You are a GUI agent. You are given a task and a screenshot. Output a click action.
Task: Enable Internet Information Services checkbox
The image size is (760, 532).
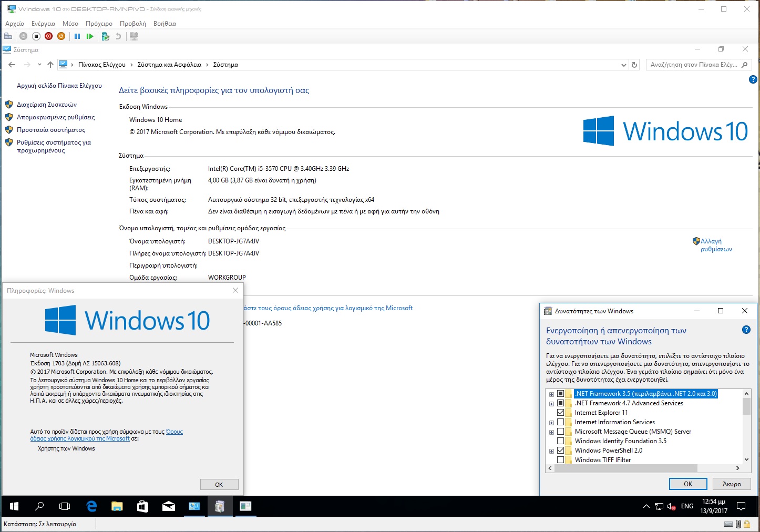[560, 422]
